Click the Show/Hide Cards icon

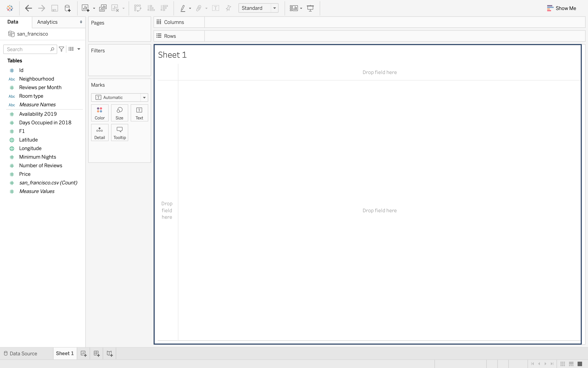pyautogui.click(x=294, y=8)
